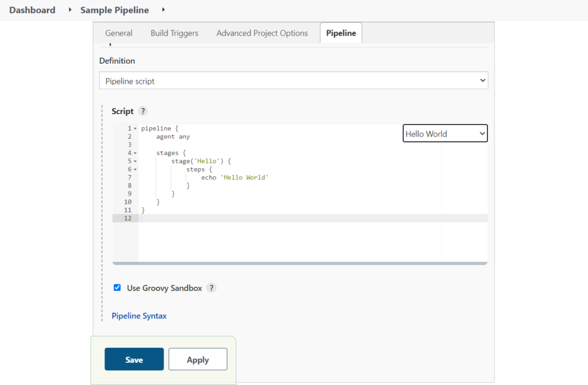This screenshot has height=385, width=588.
Task: Collapse the pipeline block fold on line 1
Action: point(134,128)
